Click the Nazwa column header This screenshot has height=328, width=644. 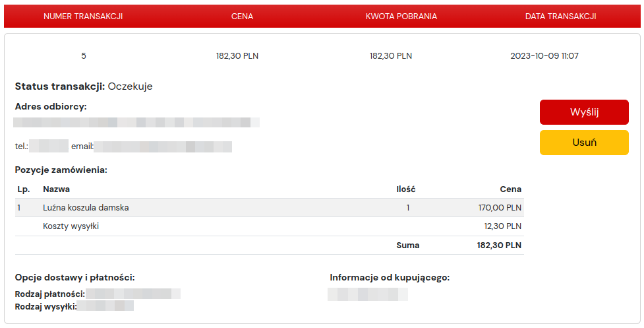point(56,189)
